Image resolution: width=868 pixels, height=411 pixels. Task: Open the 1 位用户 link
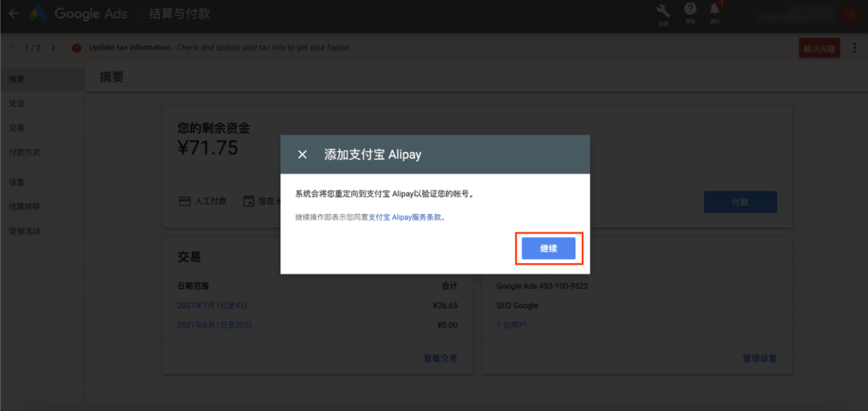tap(511, 325)
